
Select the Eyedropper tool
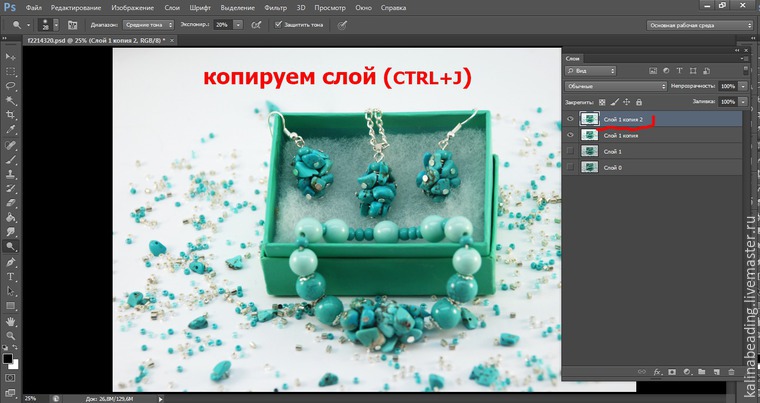click(10, 129)
